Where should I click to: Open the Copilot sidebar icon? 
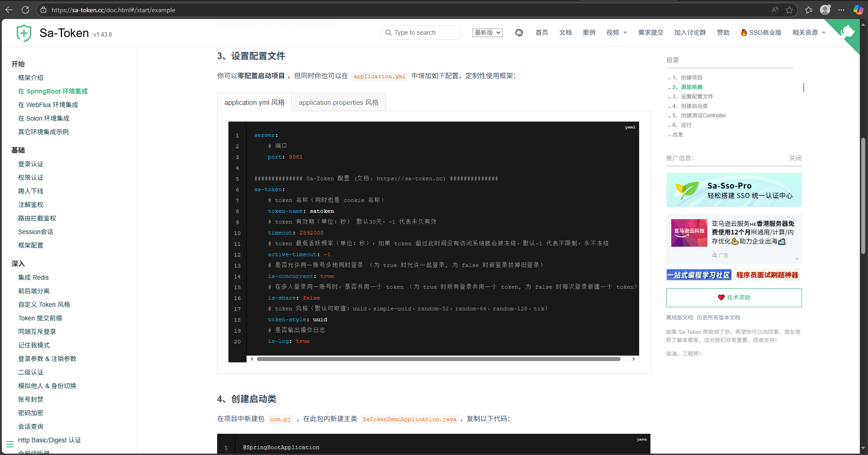click(x=858, y=10)
